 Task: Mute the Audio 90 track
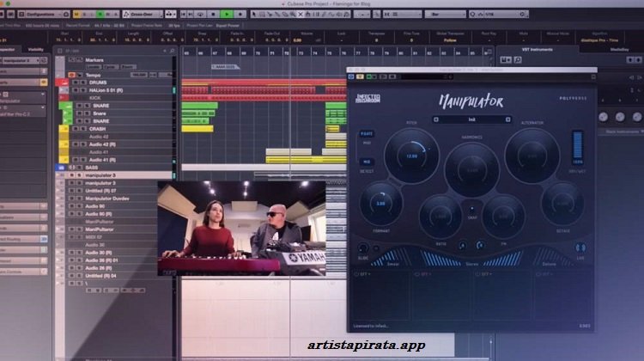pos(71,206)
